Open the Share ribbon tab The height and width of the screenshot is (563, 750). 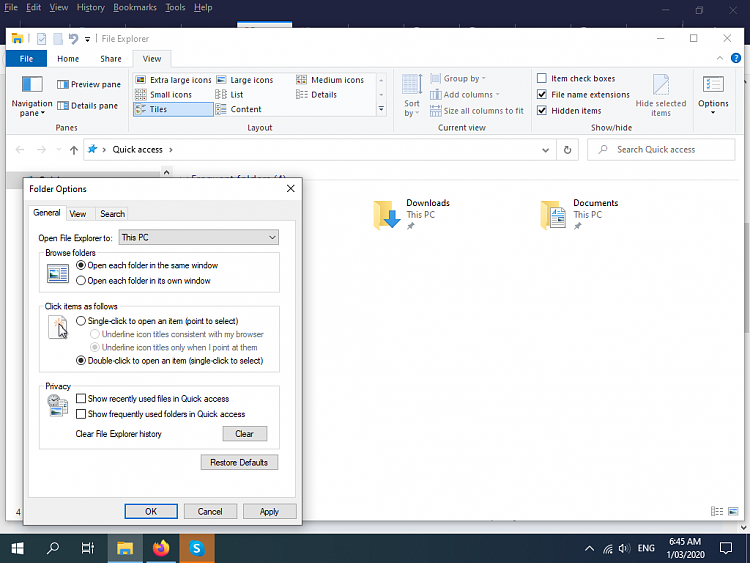click(111, 59)
